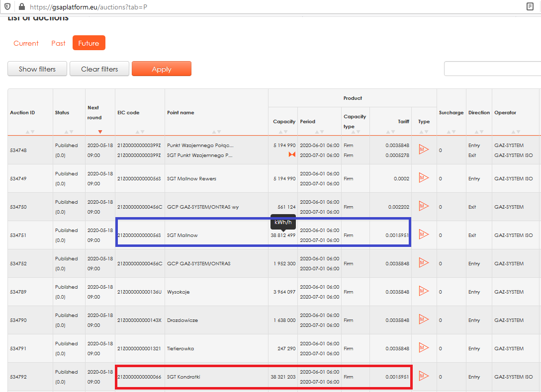This screenshot has height=392, width=541.
Task: Click point name GCP GAZ-SYSTEM/ONTRAS wy
Action: tap(203, 207)
